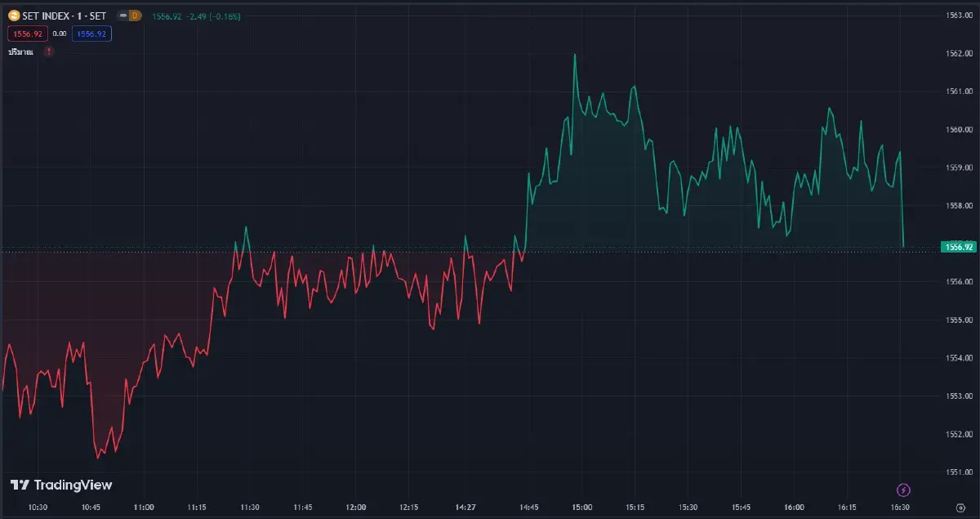Click the 10:30 time axis label
The height and width of the screenshot is (519, 980).
tap(38, 508)
